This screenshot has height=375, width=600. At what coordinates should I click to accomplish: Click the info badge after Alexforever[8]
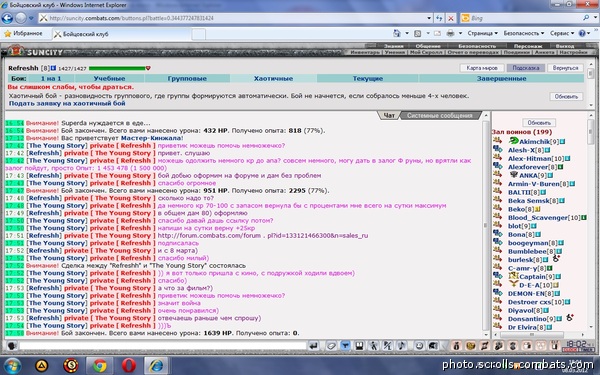(x=561, y=167)
